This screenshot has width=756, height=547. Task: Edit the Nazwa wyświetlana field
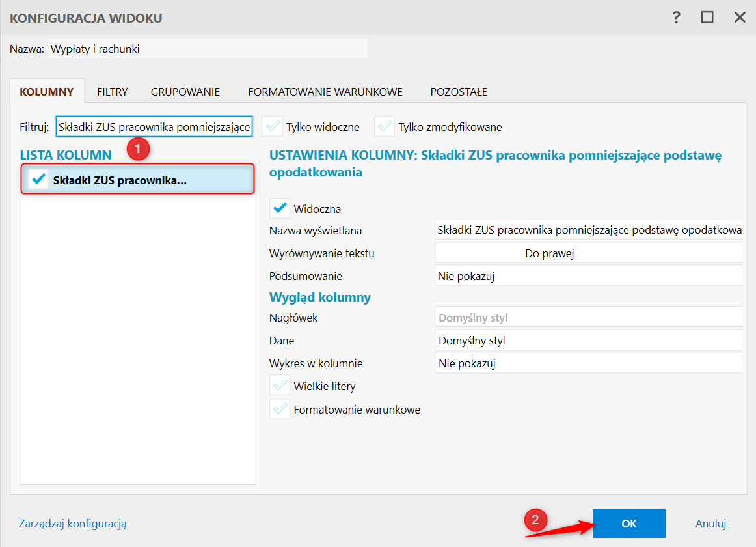tap(589, 231)
